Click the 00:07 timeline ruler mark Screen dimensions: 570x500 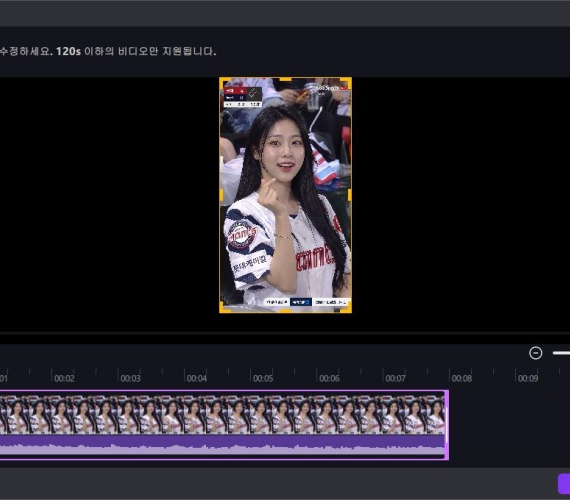[396, 378]
